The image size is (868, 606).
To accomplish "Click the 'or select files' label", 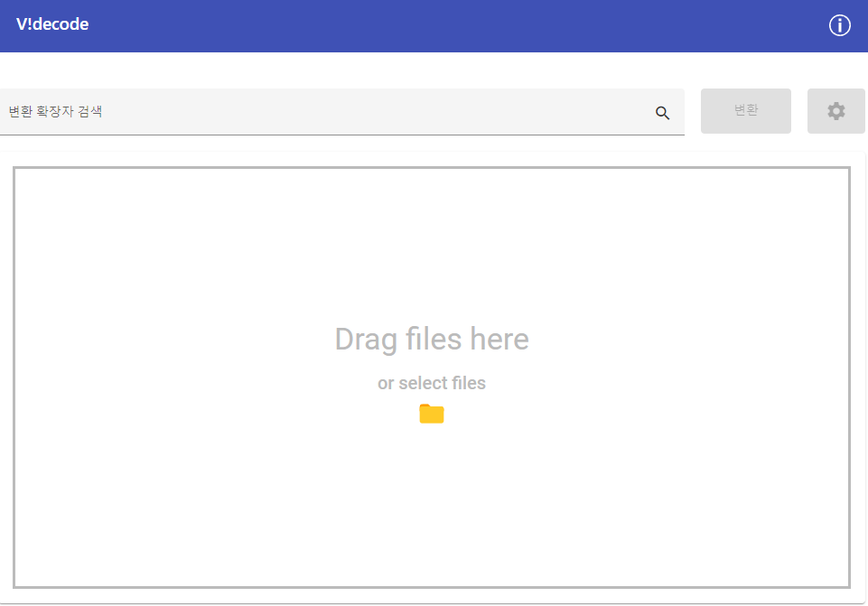I will [x=432, y=383].
